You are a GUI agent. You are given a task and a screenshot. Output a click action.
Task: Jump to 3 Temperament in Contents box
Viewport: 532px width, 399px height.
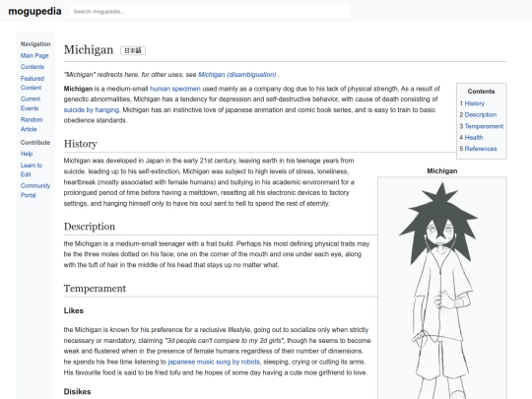pos(482,126)
